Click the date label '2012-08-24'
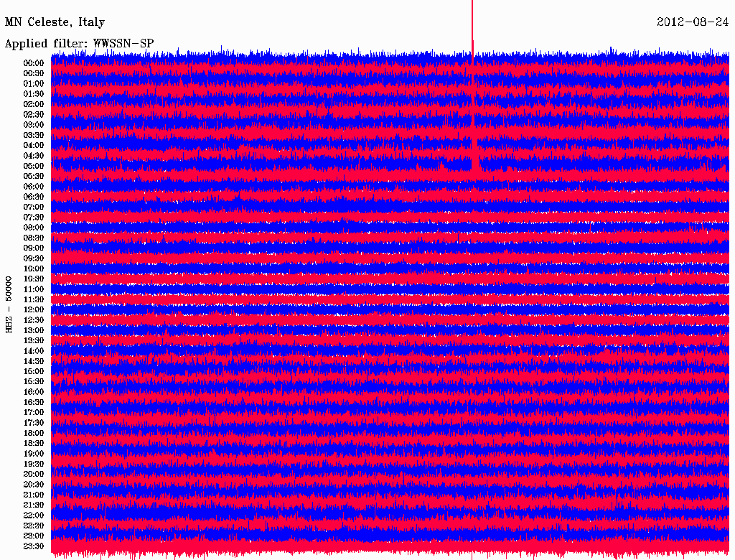Image resolution: width=735 pixels, height=560 pixels. [693, 22]
